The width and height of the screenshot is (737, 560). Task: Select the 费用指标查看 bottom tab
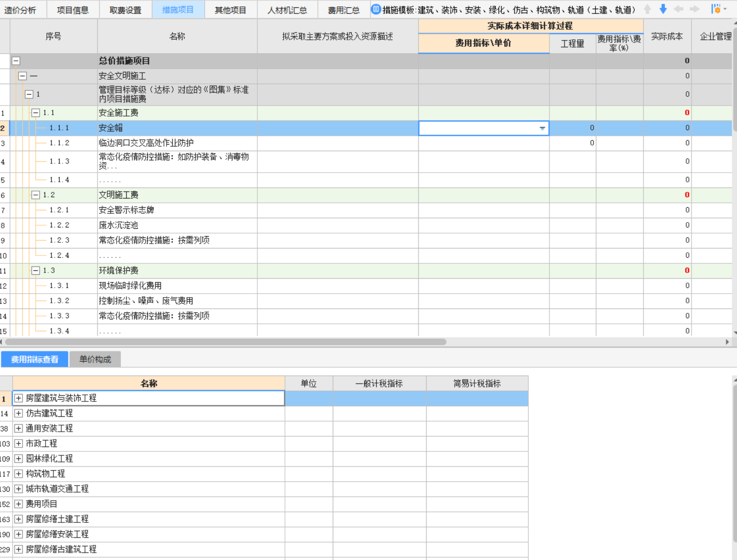coord(35,359)
